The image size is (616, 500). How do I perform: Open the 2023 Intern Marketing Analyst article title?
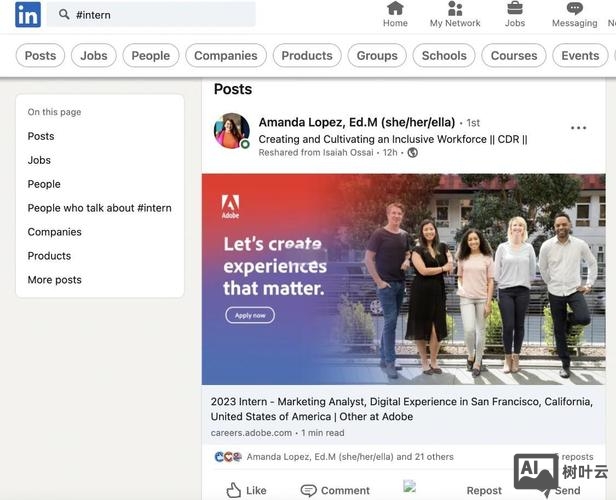tap(402, 409)
